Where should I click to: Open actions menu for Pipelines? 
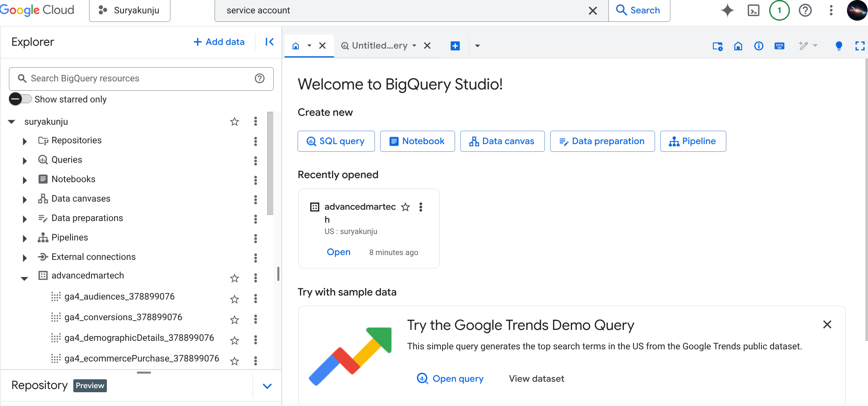pyautogui.click(x=255, y=238)
